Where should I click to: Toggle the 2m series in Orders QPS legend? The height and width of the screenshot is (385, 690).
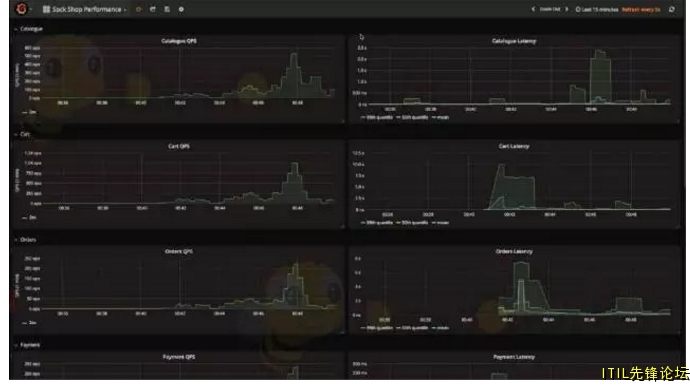click(x=29, y=323)
